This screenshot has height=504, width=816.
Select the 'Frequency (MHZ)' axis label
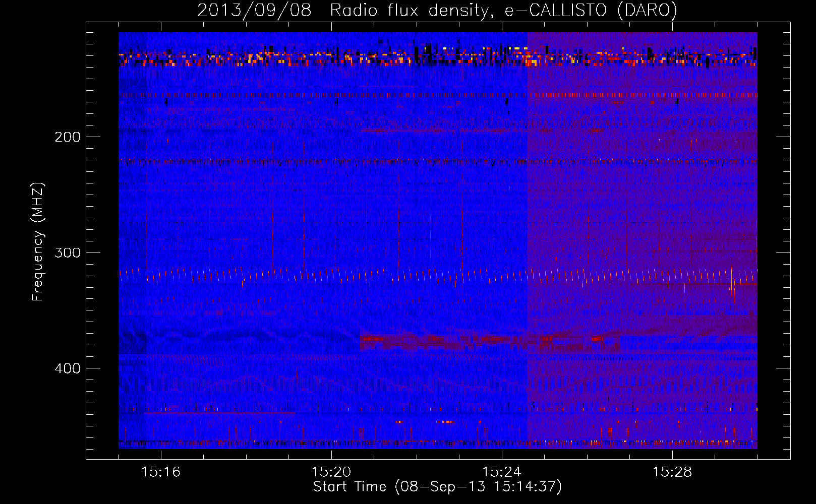pos(38,242)
